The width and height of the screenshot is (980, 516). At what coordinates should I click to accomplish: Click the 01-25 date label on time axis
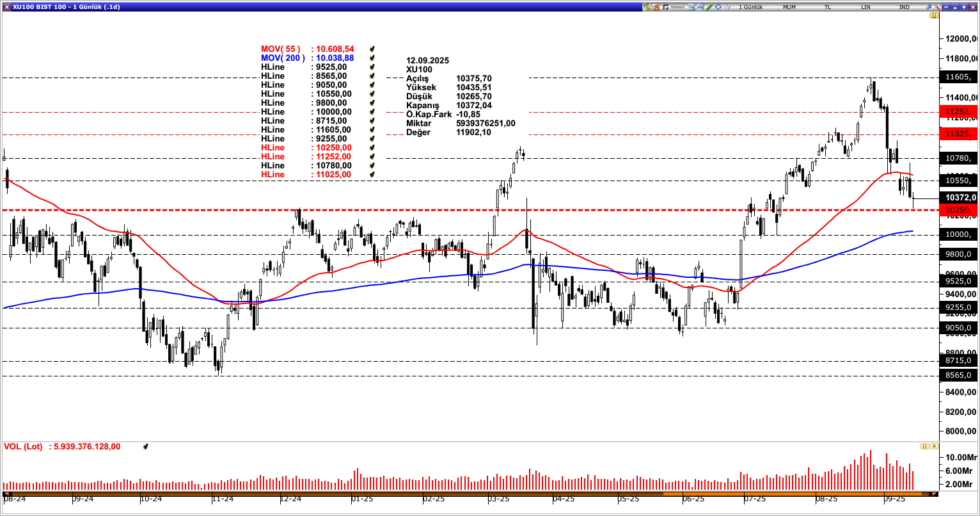(x=363, y=499)
